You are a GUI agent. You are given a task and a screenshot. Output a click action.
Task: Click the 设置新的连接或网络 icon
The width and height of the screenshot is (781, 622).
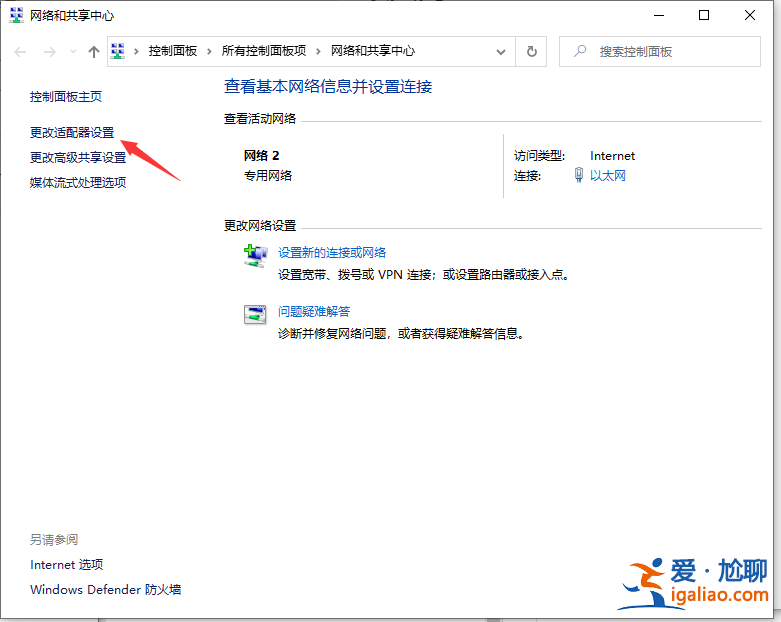point(255,256)
